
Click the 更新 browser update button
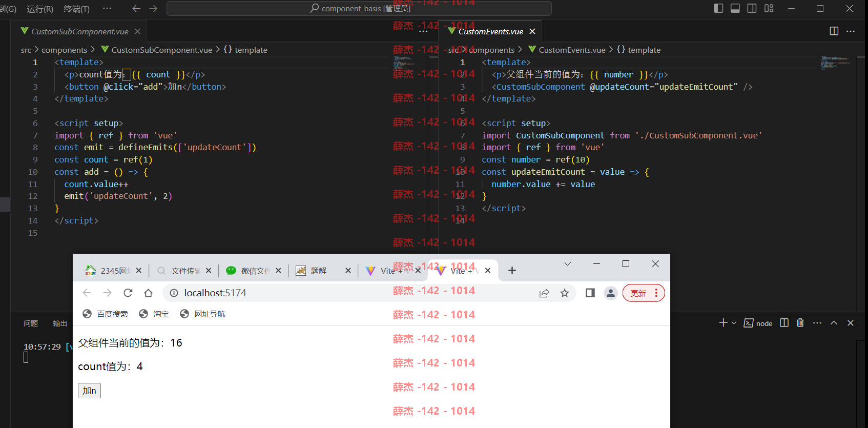point(644,293)
